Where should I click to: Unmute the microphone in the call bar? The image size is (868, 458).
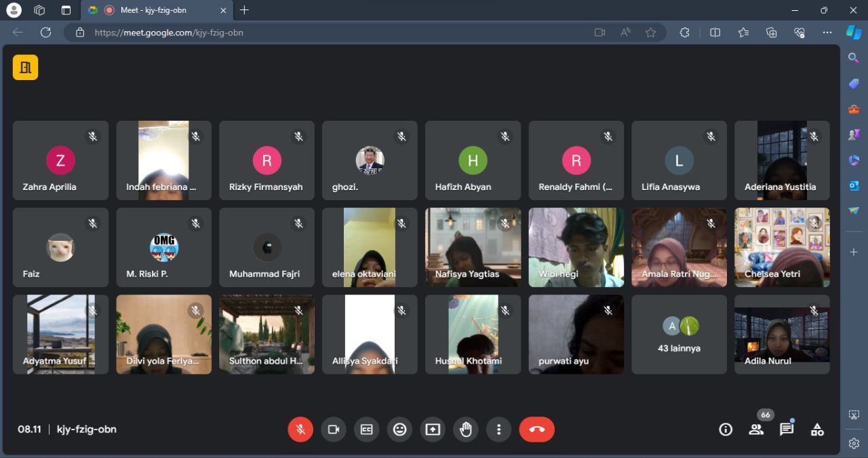(x=300, y=430)
